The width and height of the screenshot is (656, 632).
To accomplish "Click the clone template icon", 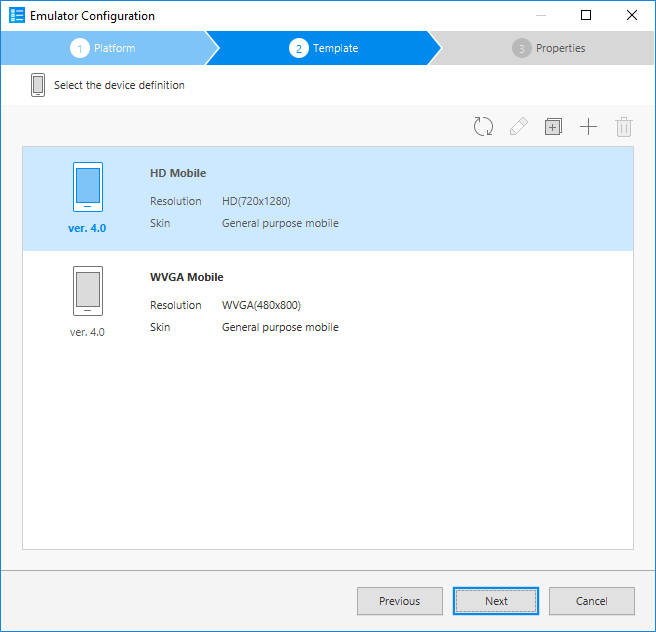I will [553, 127].
